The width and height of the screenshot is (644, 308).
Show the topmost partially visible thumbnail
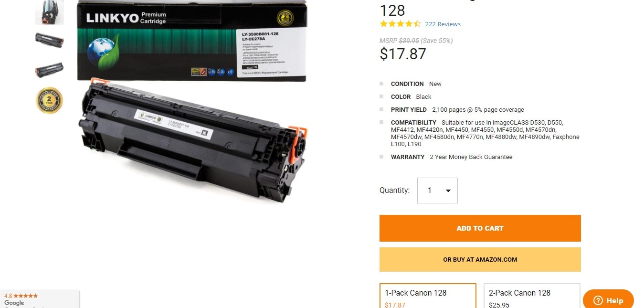pyautogui.click(x=49, y=12)
